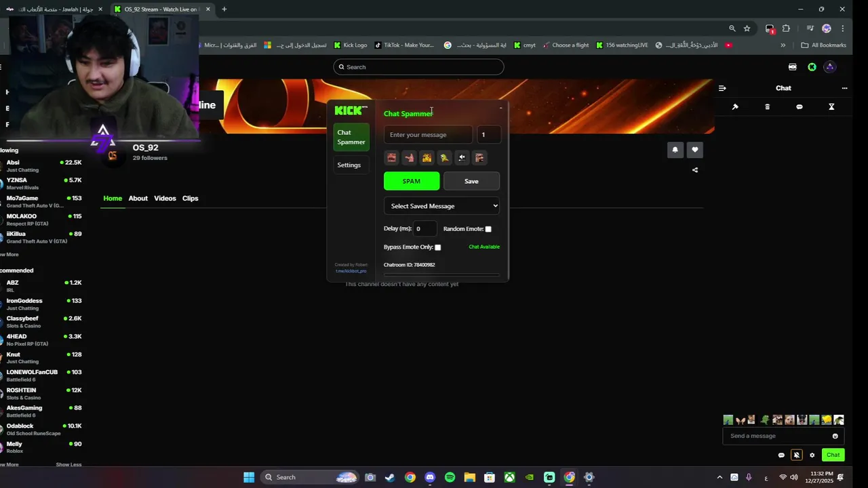Insert the pointing hand emote in spammer
Screen dimensions: 868x488
pos(409,158)
